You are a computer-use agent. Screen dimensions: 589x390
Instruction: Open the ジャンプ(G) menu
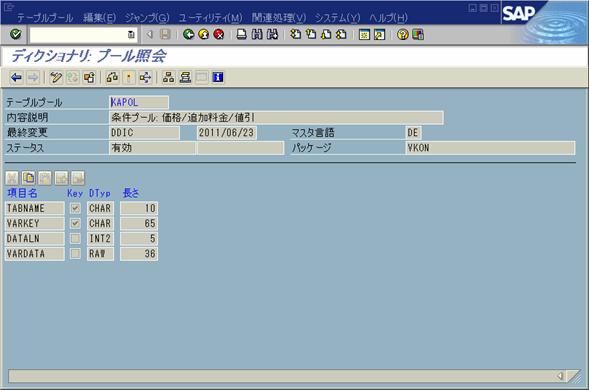pyautogui.click(x=147, y=18)
